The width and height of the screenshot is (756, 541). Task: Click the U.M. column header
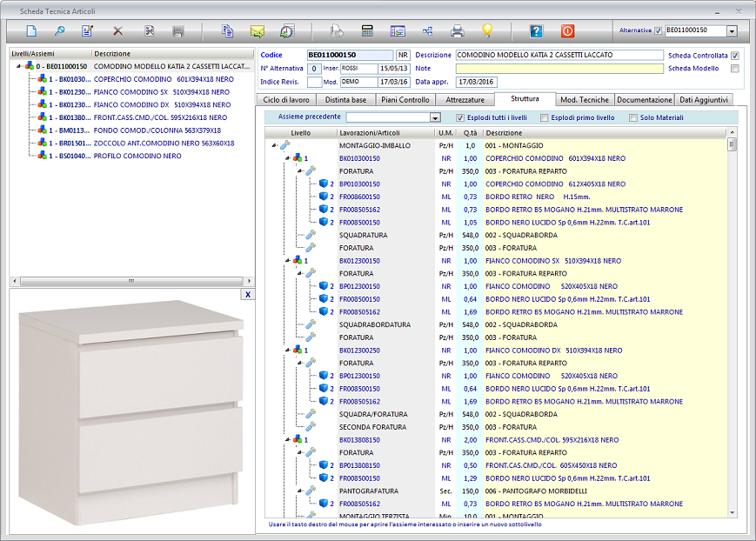point(445,132)
